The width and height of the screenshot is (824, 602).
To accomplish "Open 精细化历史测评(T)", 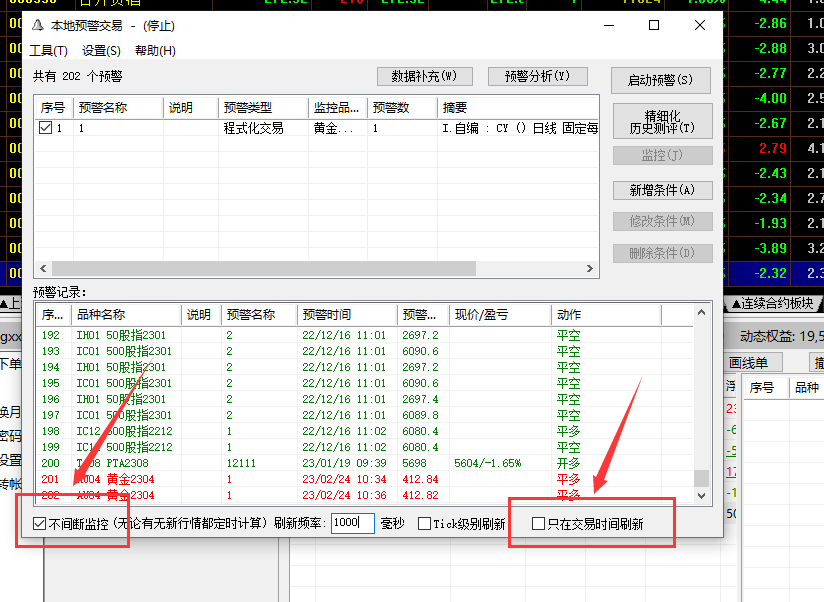I will click(x=662, y=122).
